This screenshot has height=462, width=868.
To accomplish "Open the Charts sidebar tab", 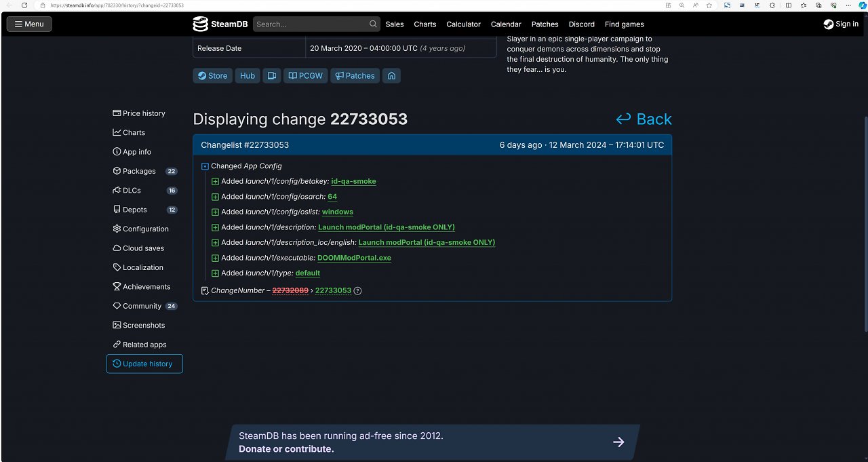I will click(x=144, y=132).
